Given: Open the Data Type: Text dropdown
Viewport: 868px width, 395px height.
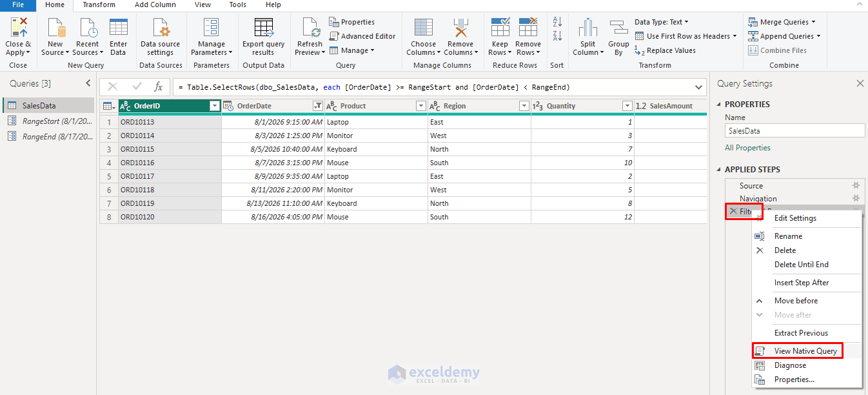Looking at the screenshot, I should click(662, 22).
